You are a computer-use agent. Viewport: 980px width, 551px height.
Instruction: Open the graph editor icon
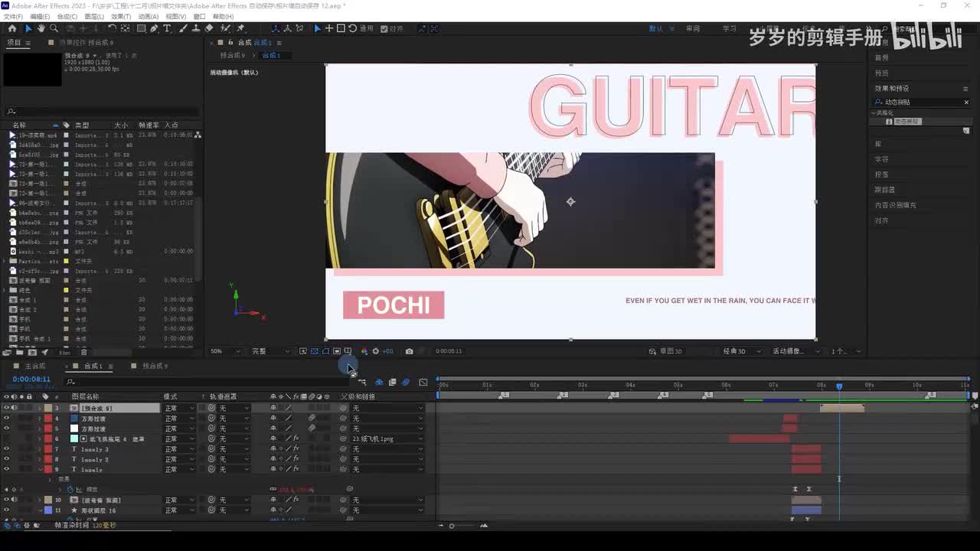coord(423,382)
